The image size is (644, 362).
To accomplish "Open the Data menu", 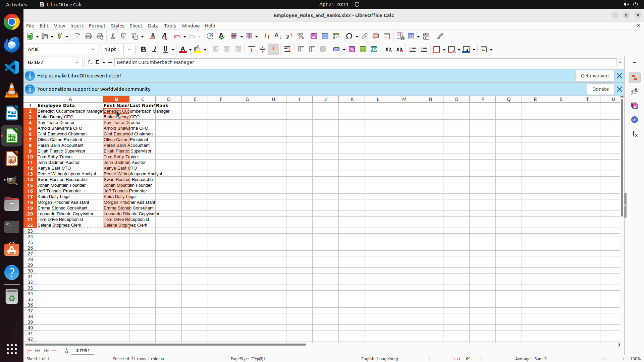I will (153, 26).
